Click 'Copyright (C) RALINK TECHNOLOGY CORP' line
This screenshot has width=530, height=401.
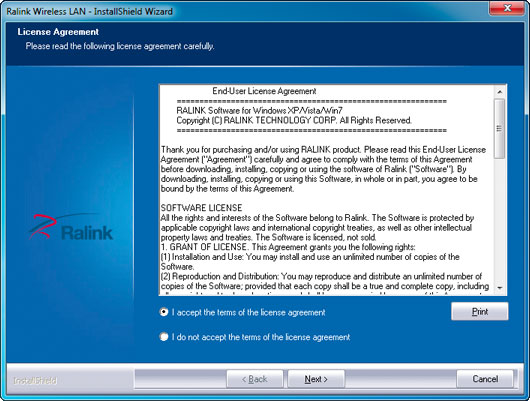click(294, 120)
